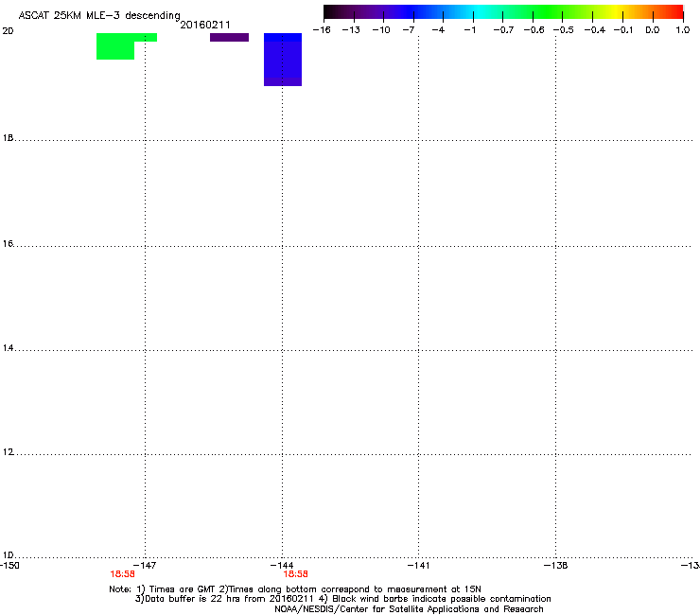
Task: Click the -16 color scale label
Action: (322, 30)
